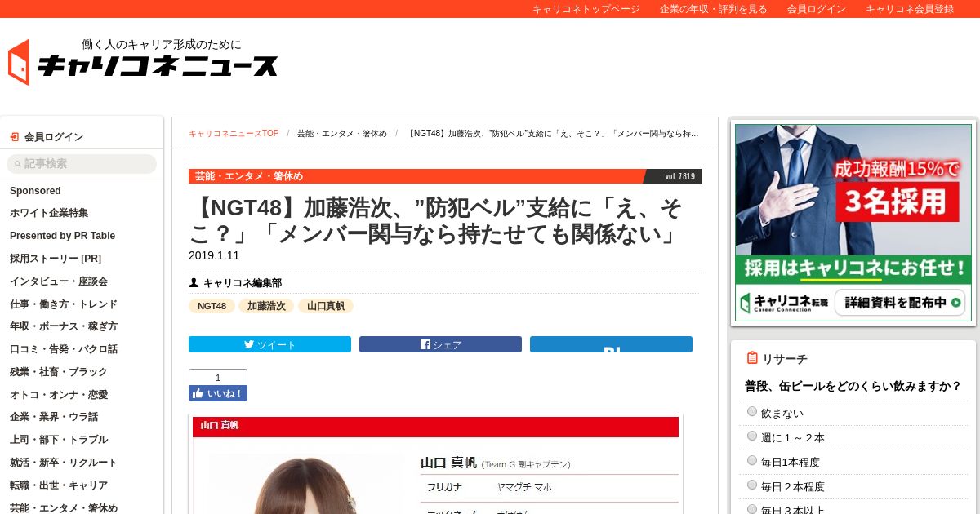Screen dimensions: 980x514
Task: Open the キャリコネニュース site logo
Action: tap(143, 62)
